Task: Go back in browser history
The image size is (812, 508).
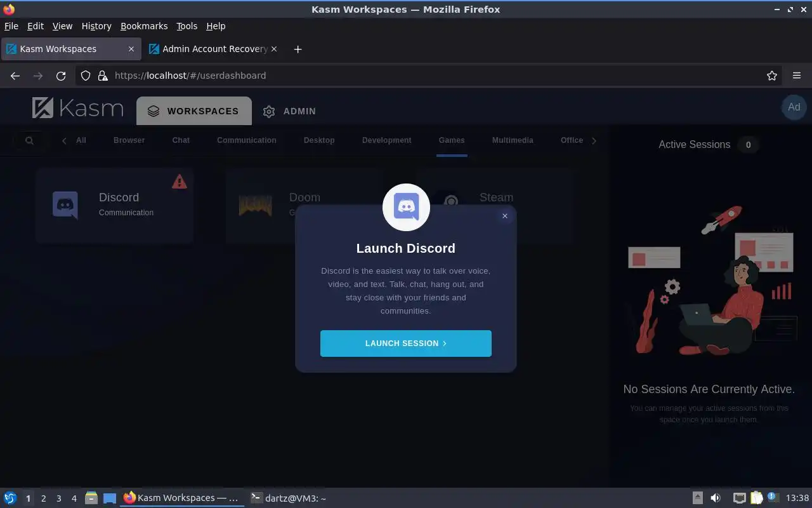Action: tap(15, 76)
